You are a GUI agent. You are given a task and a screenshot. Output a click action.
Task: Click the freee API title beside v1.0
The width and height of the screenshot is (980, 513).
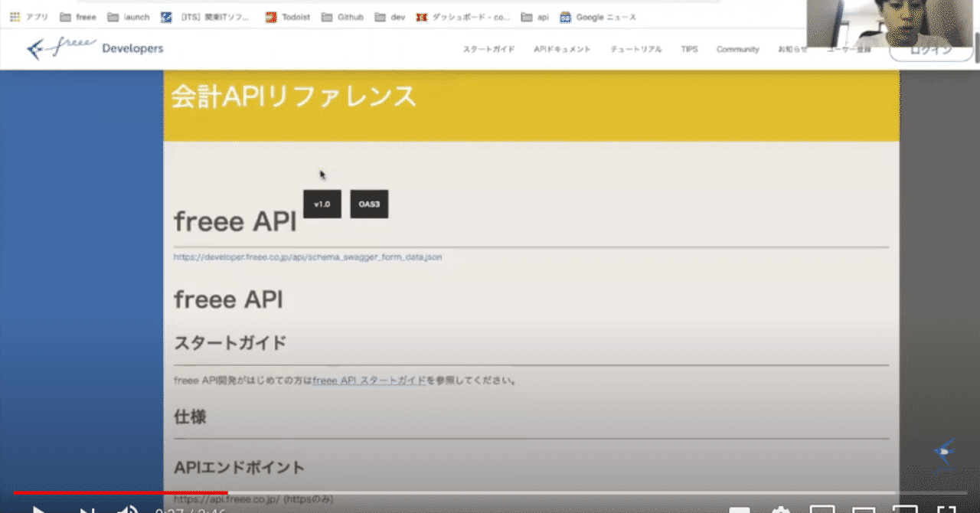(x=235, y=221)
